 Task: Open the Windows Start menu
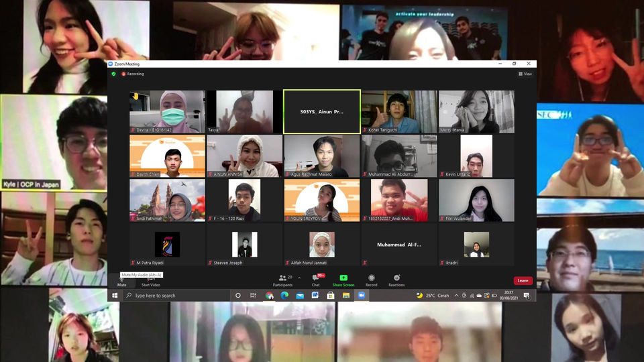pos(115,296)
